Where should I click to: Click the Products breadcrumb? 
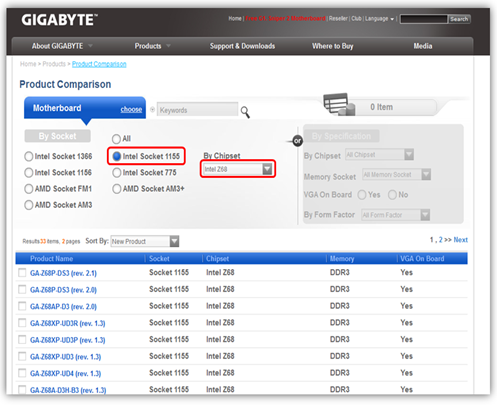[x=54, y=64]
